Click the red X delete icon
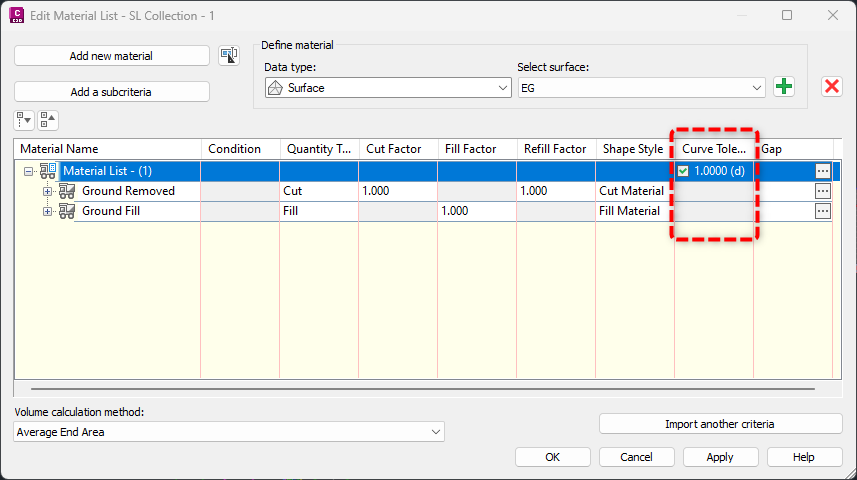 click(x=831, y=87)
